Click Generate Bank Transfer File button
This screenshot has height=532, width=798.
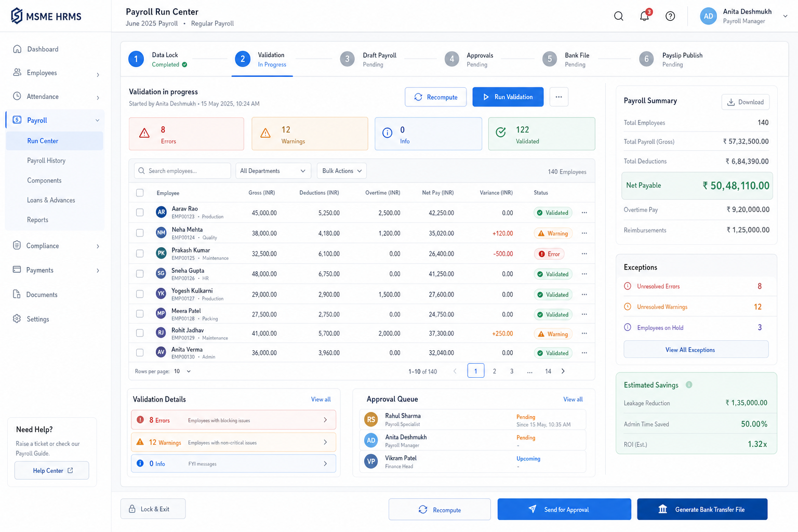pos(702,509)
